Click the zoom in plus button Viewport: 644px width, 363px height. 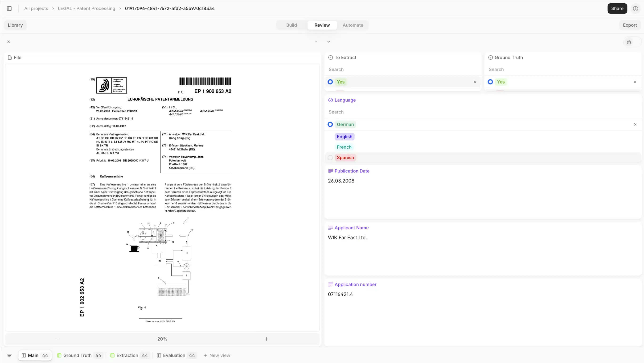point(266,339)
